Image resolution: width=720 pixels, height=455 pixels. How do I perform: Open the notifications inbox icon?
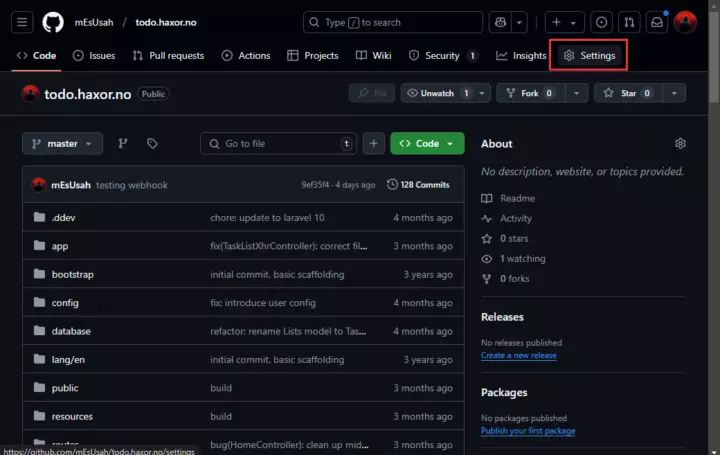point(657,22)
